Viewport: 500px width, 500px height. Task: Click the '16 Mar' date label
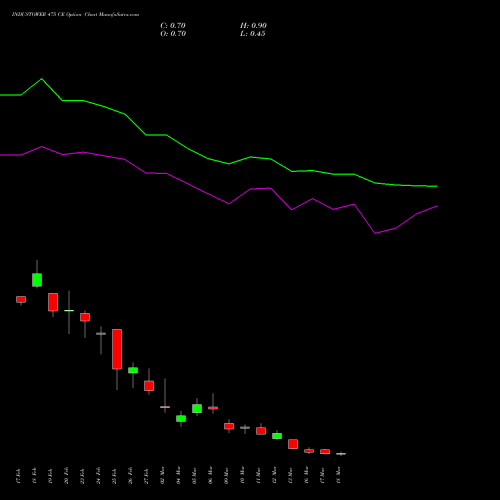point(306,475)
